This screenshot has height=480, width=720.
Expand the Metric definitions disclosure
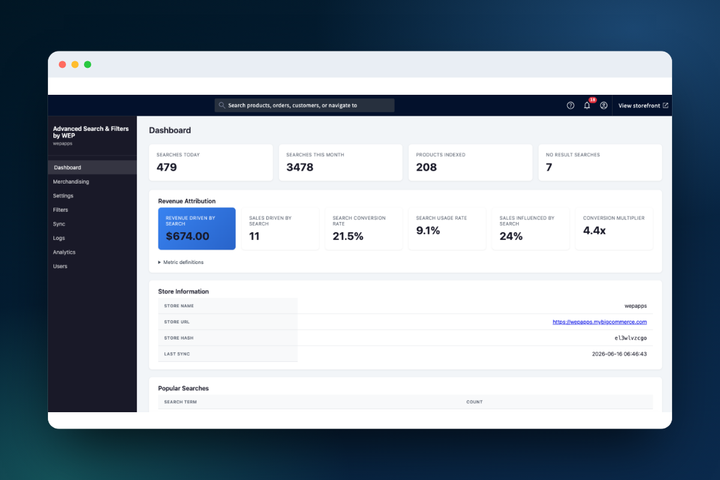(181, 262)
